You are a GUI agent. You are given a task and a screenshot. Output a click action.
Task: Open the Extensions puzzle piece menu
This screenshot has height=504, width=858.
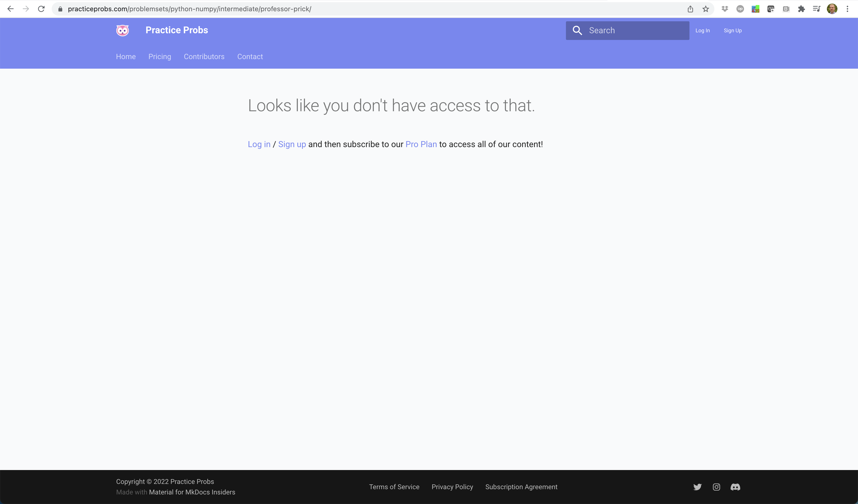[801, 9]
